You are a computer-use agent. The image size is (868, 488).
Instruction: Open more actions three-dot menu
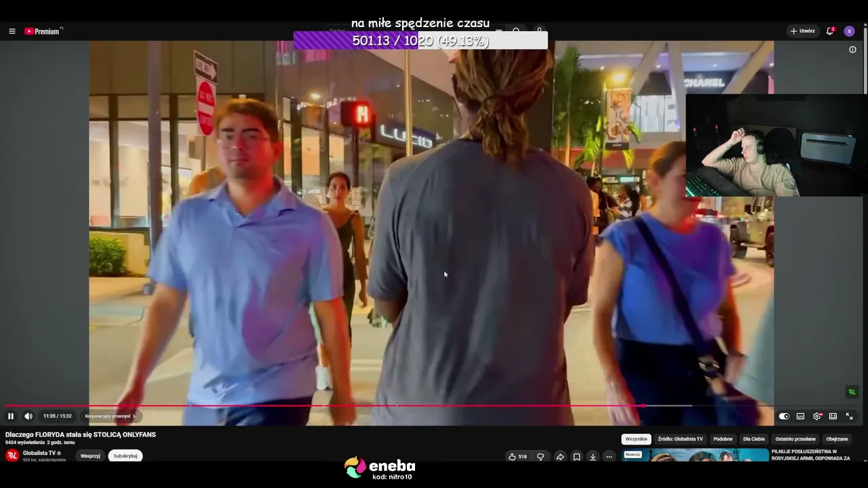(609, 457)
